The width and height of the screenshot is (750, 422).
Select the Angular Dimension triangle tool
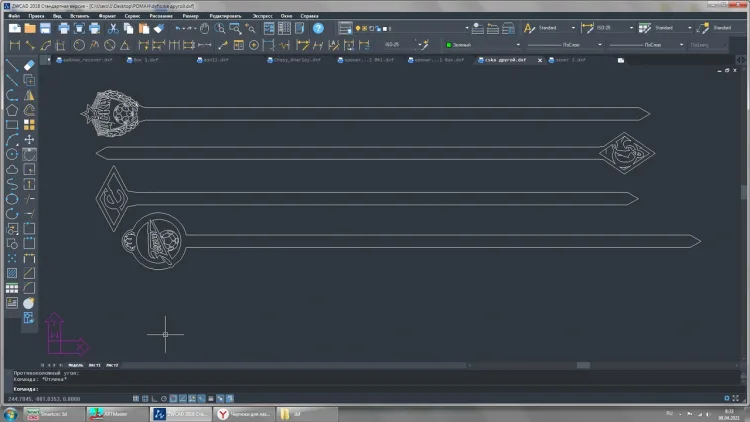125,45
